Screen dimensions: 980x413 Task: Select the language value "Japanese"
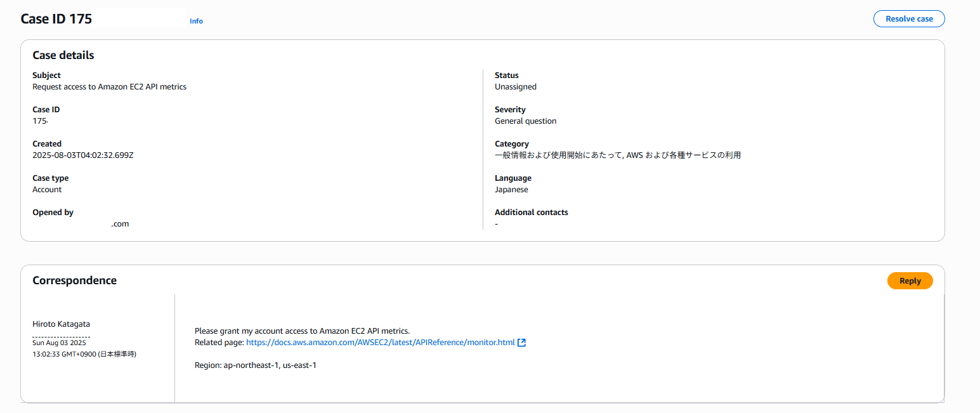tap(511, 190)
